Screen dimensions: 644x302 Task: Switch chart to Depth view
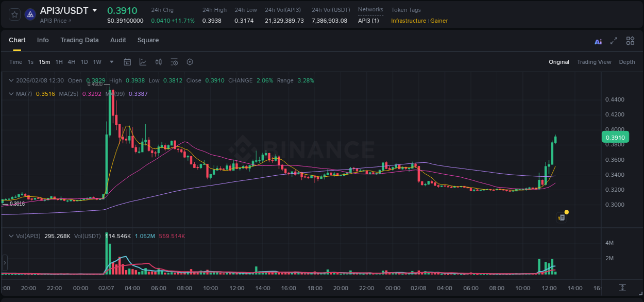[x=627, y=62]
